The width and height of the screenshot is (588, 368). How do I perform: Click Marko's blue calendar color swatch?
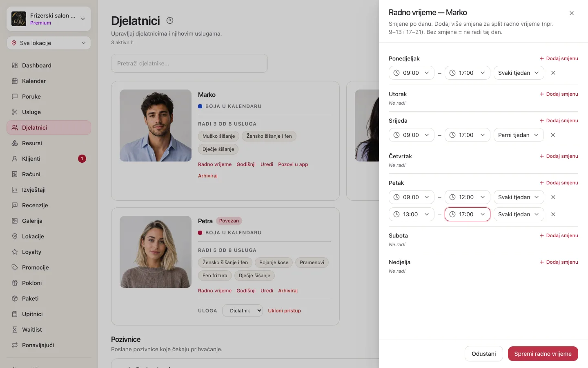coord(200,106)
